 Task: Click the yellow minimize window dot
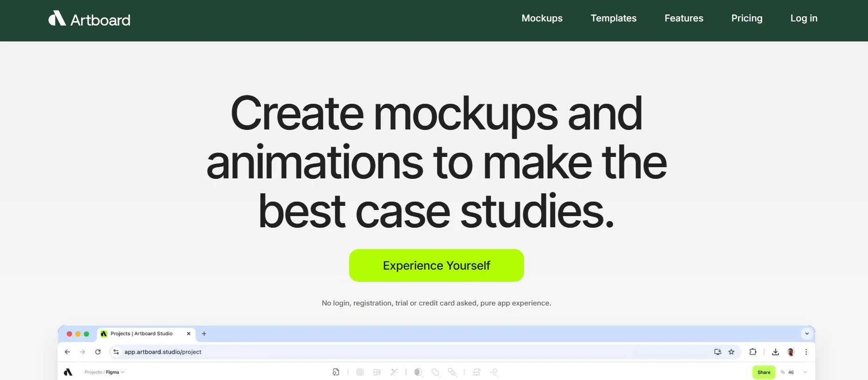point(78,334)
